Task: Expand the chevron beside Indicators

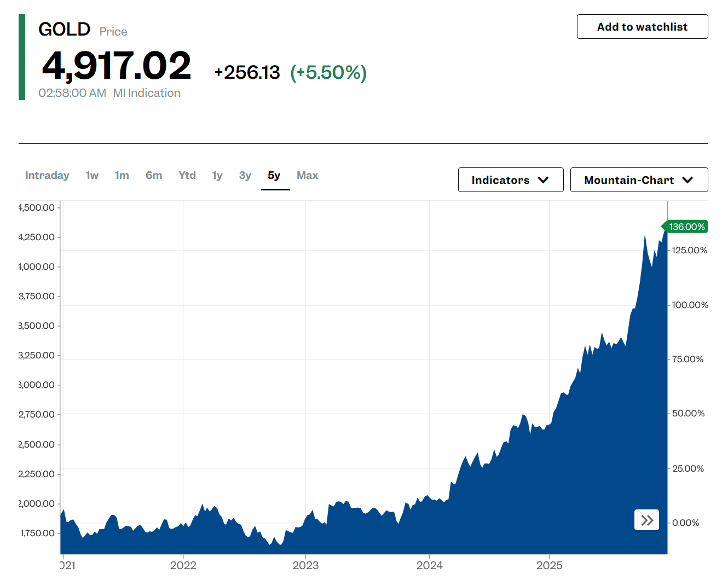Action: [544, 179]
